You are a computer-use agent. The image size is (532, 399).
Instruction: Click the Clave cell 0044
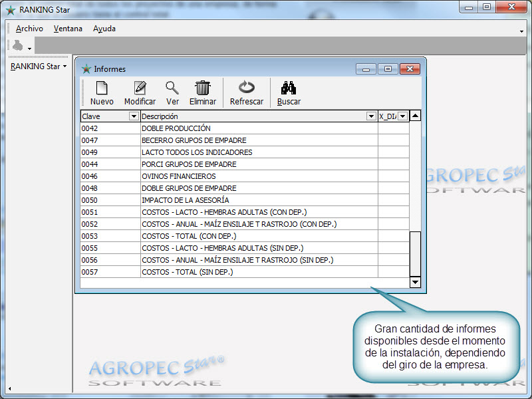[110, 164]
